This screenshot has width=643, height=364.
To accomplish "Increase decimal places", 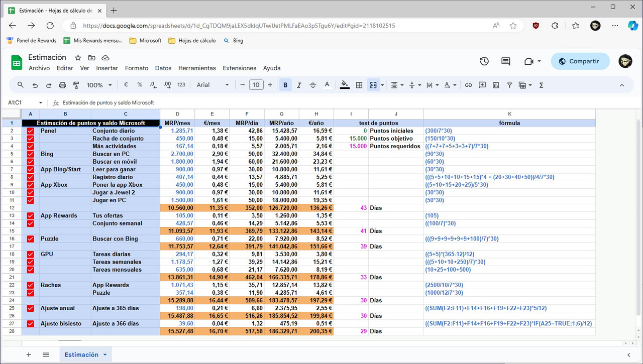I will (x=167, y=85).
